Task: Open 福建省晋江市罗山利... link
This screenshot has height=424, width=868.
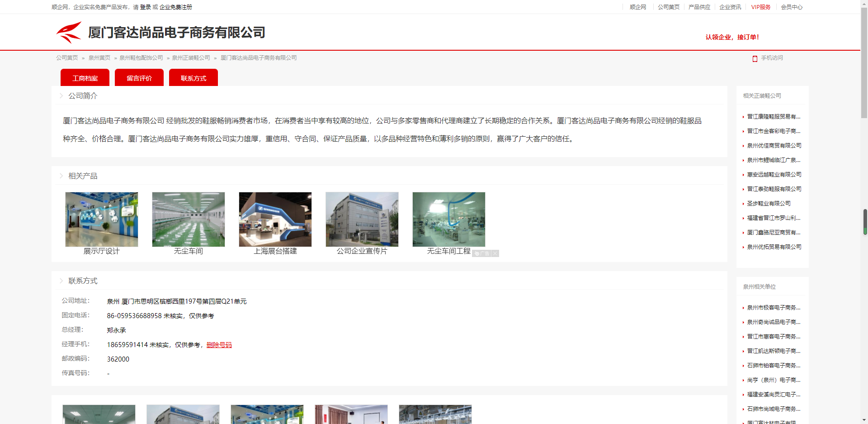Action: pyautogui.click(x=774, y=218)
